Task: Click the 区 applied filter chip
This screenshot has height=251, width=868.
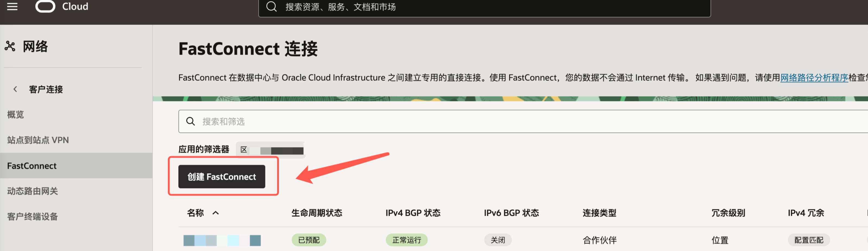Action: tap(271, 150)
